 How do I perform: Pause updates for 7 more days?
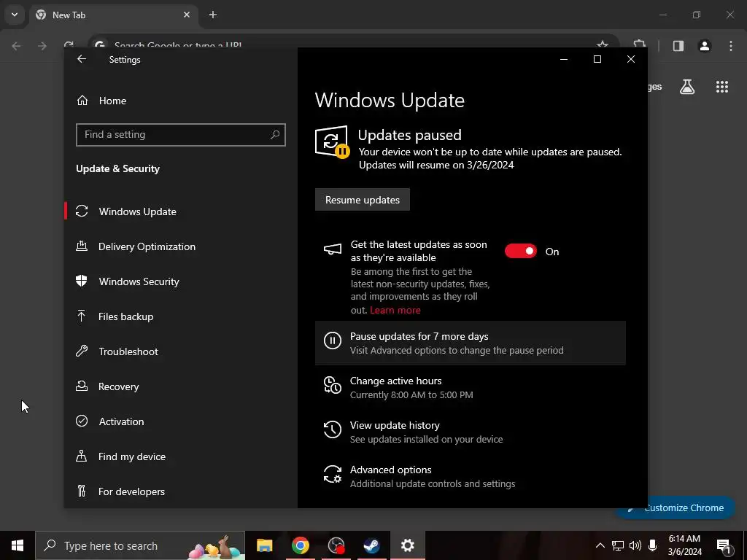471,343
